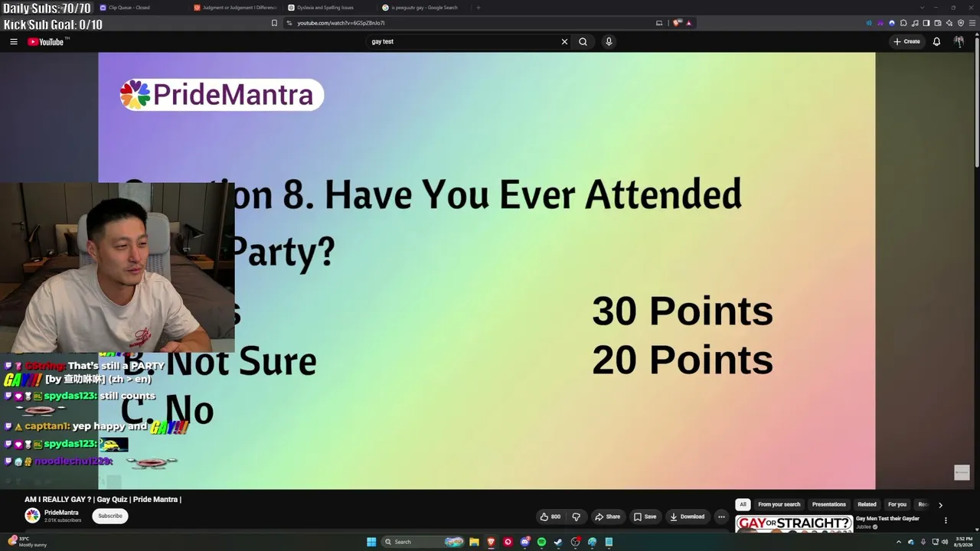Open the browser wallet icon
The height and width of the screenshot is (551, 980).
point(938,23)
